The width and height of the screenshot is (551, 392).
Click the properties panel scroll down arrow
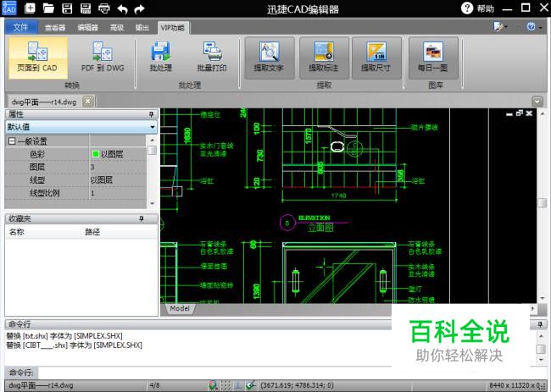click(x=152, y=203)
